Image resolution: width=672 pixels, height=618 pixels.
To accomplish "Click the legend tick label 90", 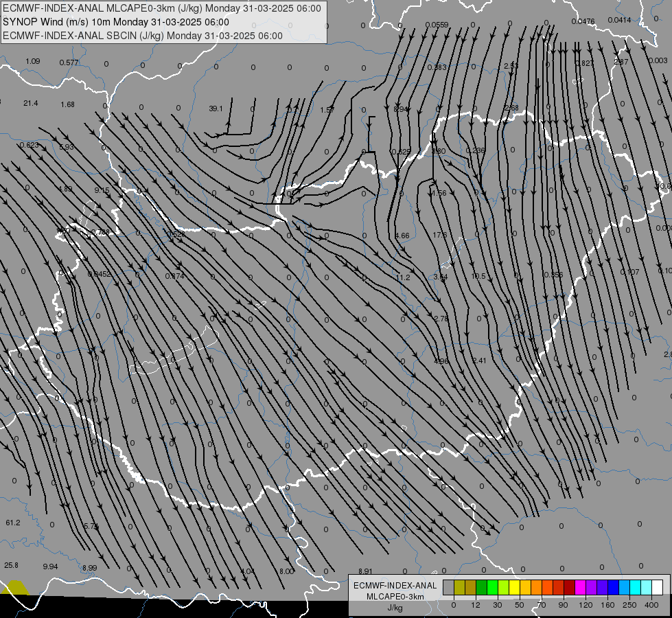I will 563,605.
